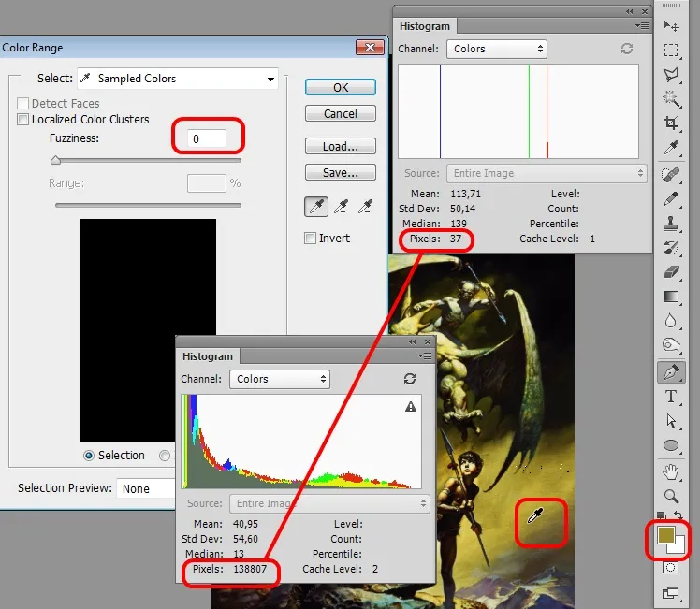Viewport: 700px width, 609px height.
Task: Open lower Histogram Source dropdown
Action: tap(330, 503)
